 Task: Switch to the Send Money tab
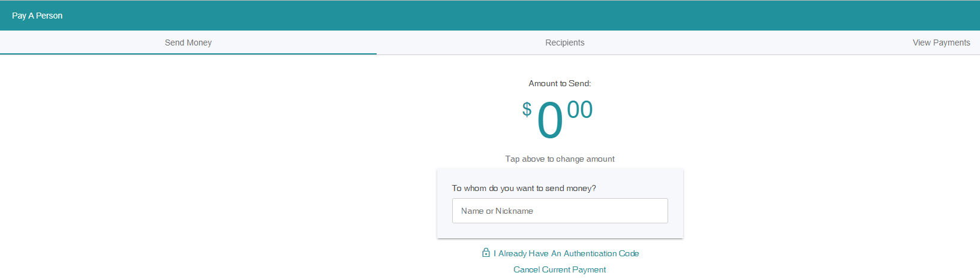188,43
